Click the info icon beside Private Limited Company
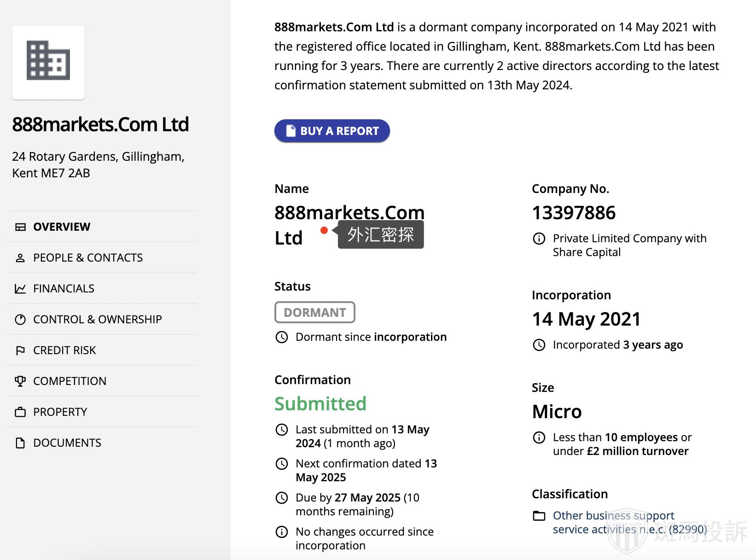Image resolution: width=756 pixels, height=560 pixels. 539,239
